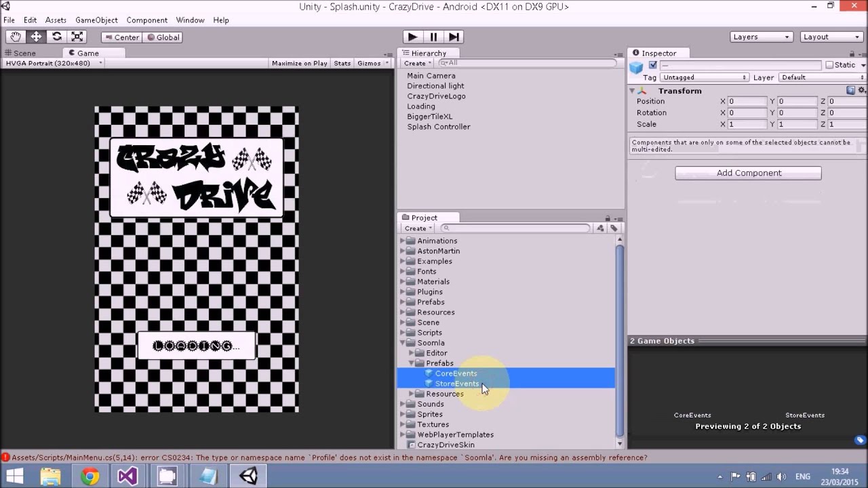Click search by type icon in Project
868x488 pixels.
point(600,228)
